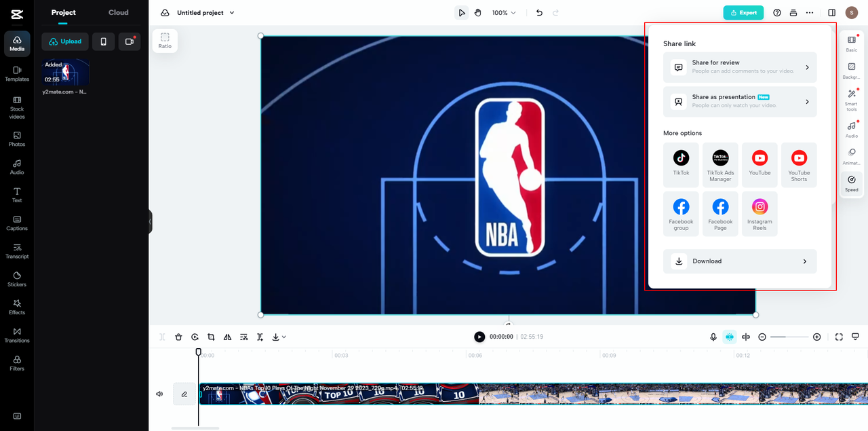Viewport: 868px width, 431px height.
Task: Delete the selected clip with trash icon
Action: [178, 337]
